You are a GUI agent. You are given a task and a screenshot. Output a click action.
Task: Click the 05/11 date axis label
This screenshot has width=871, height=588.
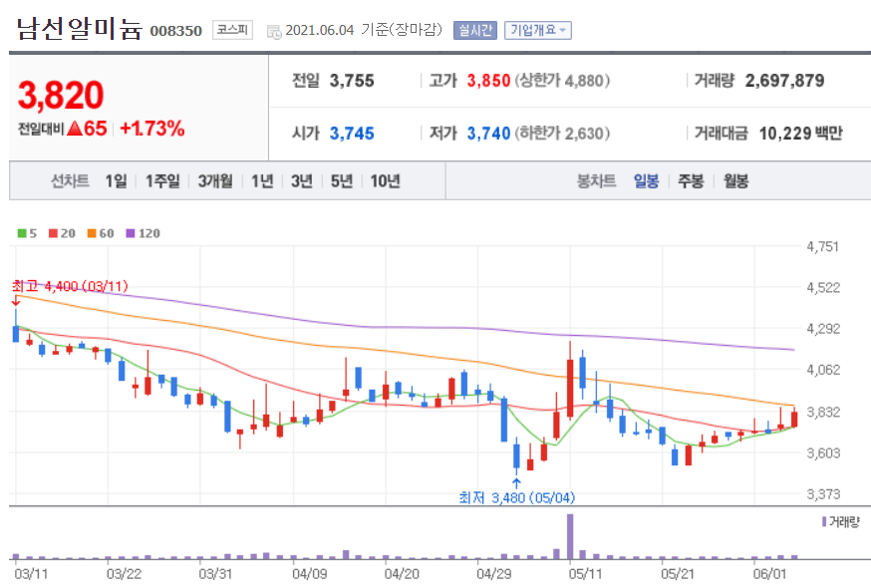tap(585, 574)
